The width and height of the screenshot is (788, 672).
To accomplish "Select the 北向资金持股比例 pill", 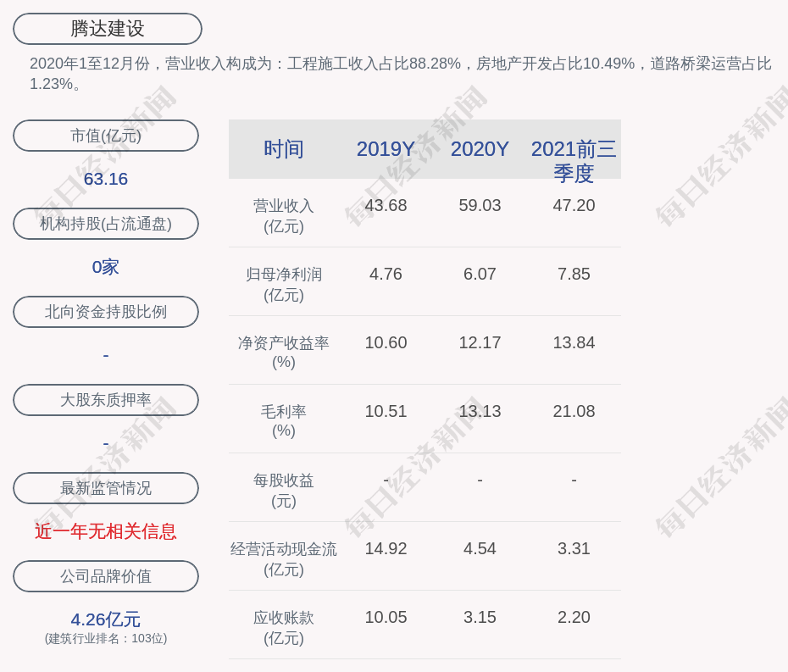I will click(106, 312).
